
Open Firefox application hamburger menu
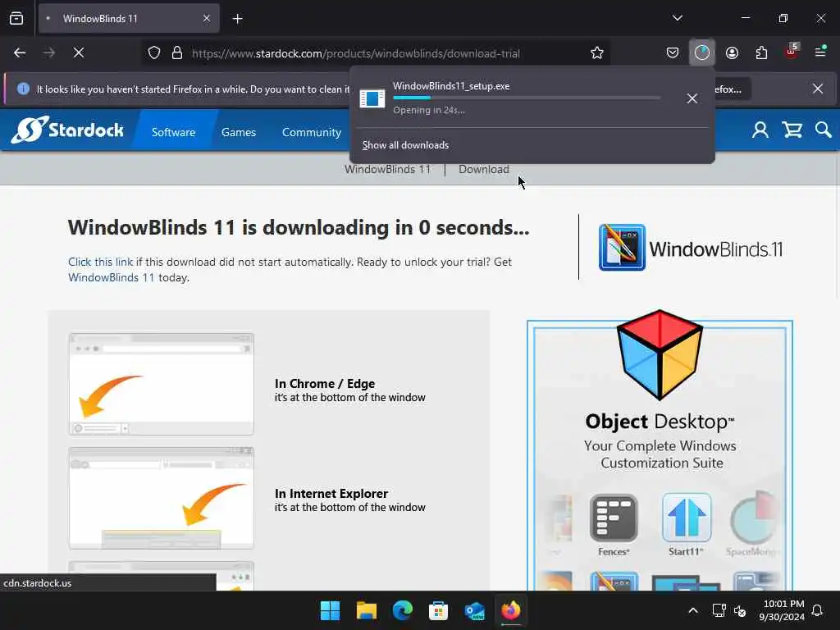[820, 52]
